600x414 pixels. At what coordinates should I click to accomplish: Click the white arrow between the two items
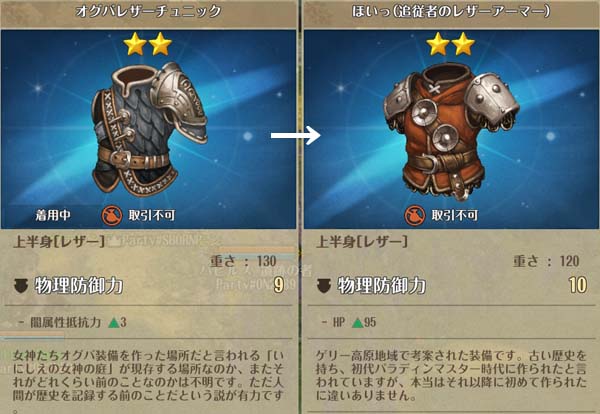coord(295,135)
